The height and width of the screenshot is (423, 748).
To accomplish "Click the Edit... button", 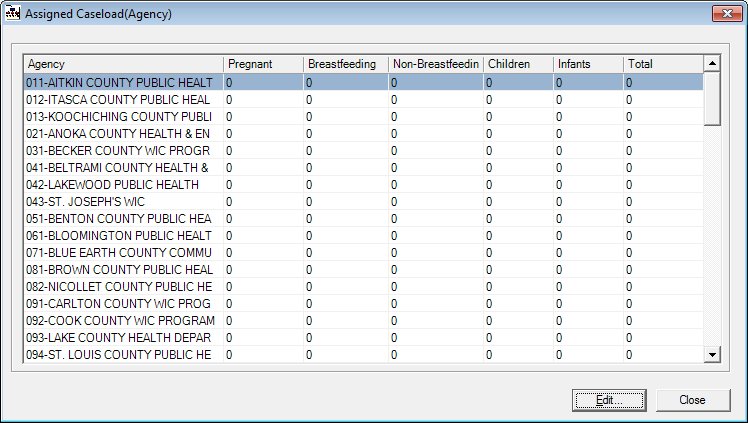I will 609,400.
